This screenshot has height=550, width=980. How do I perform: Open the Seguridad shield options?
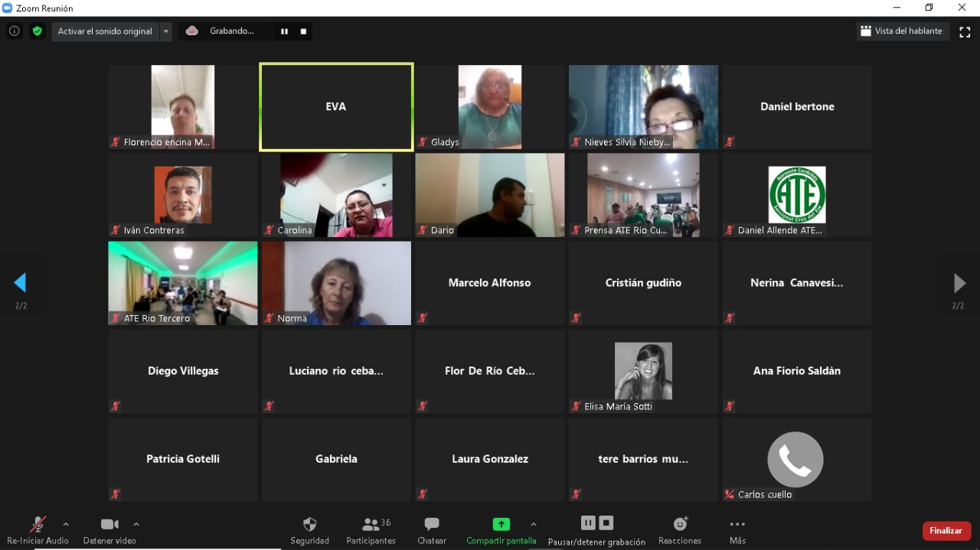click(x=309, y=530)
